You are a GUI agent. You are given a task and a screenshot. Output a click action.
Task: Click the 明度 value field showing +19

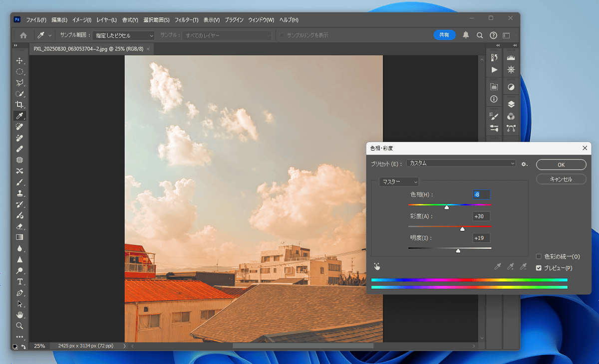(x=482, y=238)
